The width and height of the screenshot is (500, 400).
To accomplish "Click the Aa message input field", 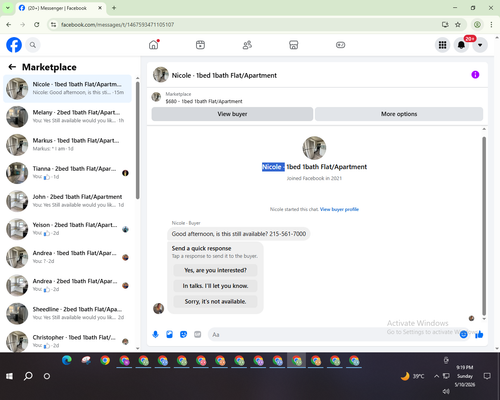I will pyautogui.click(x=333, y=334).
